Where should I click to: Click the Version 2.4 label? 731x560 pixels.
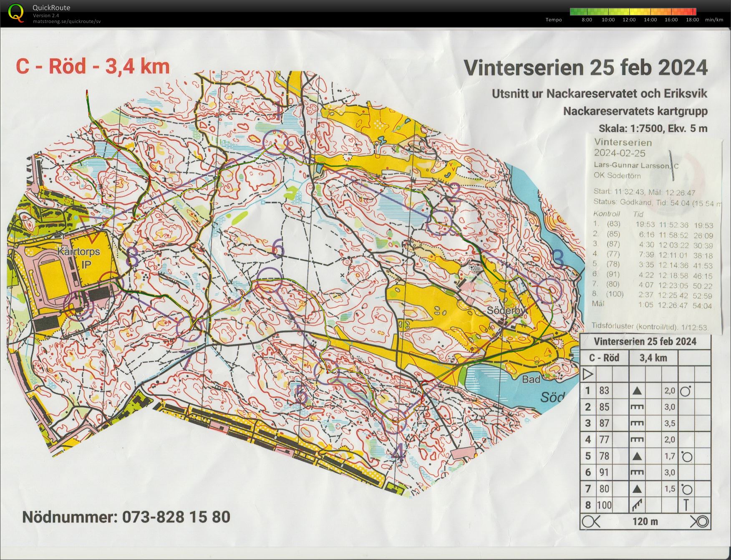46,15
